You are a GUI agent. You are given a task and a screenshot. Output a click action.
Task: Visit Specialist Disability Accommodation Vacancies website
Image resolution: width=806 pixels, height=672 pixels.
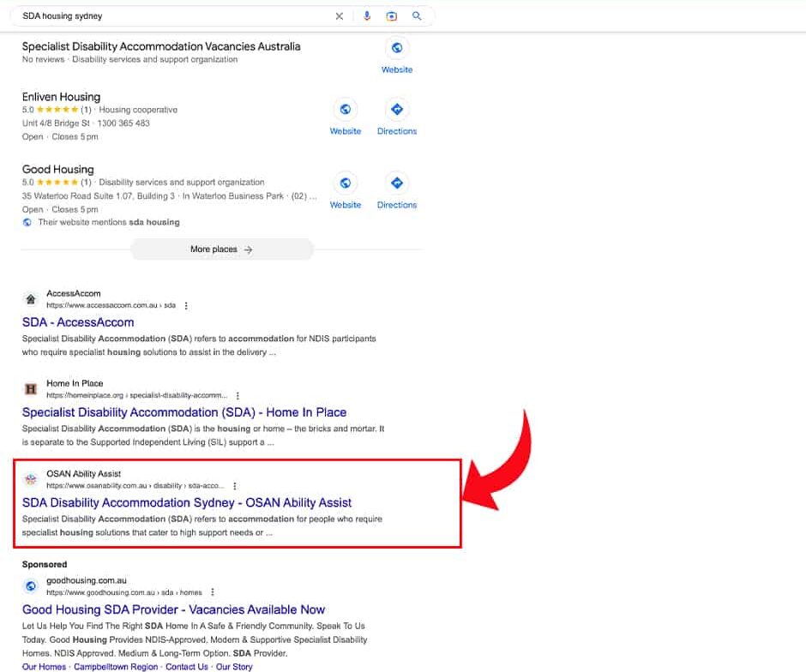pyautogui.click(x=396, y=49)
